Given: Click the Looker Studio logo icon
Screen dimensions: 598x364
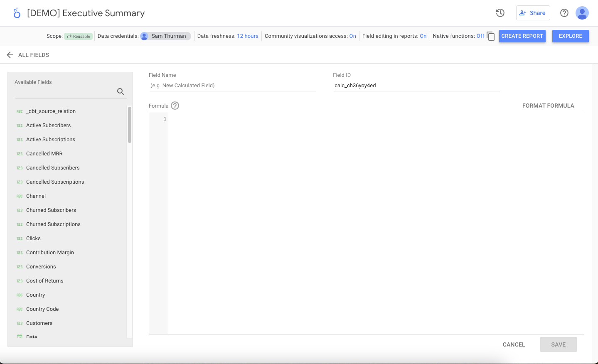Looking at the screenshot, I should click(17, 13).
